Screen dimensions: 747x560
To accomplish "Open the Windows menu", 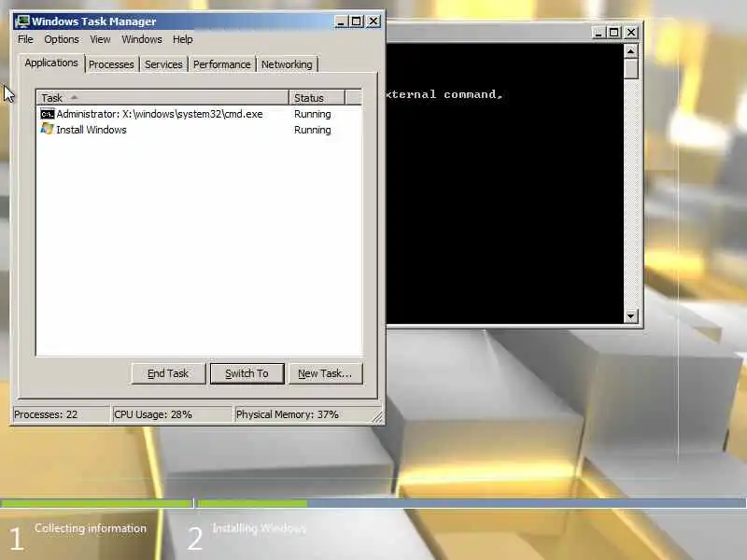I will (x=142, y=39).
